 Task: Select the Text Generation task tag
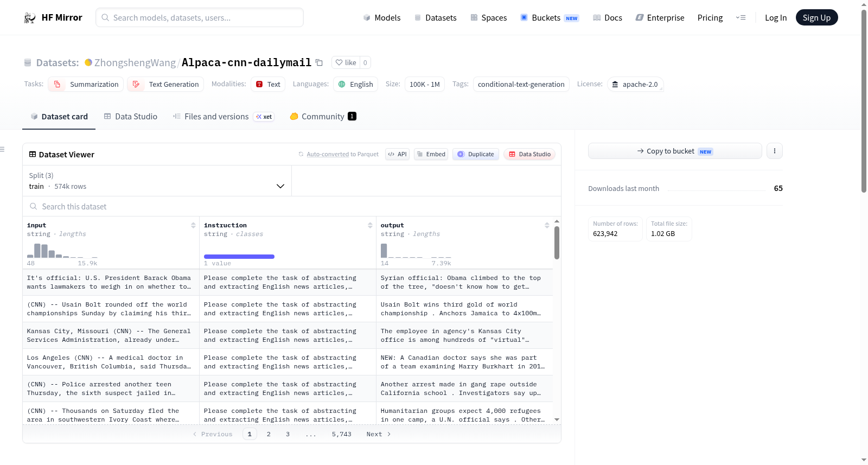point(165,84)
